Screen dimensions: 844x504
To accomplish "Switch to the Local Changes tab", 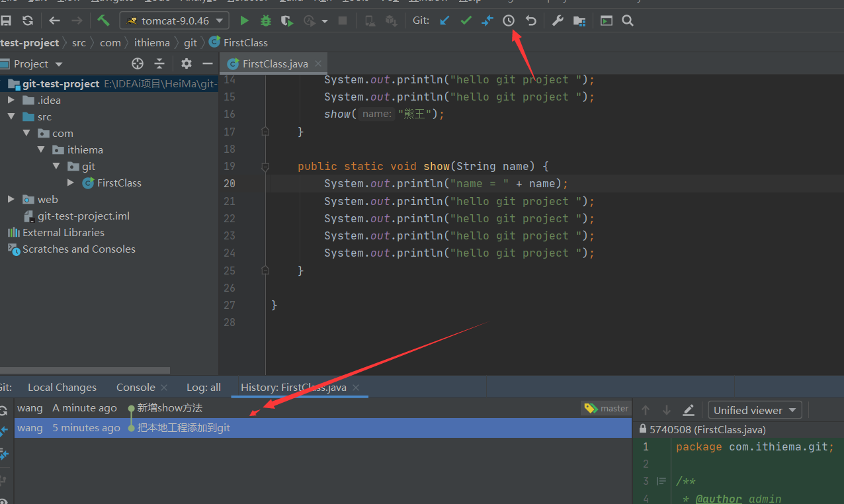I will click(62, 387).
